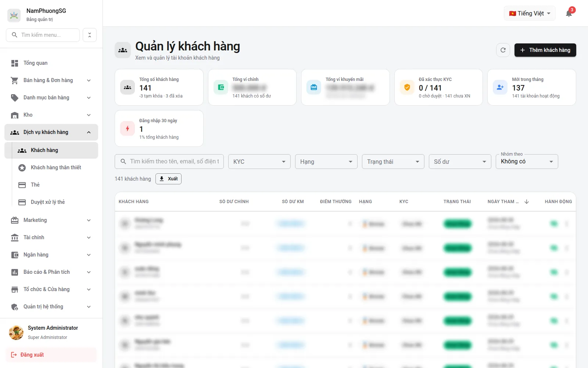Expand the Ngân hàng menu

coord(51,255)
